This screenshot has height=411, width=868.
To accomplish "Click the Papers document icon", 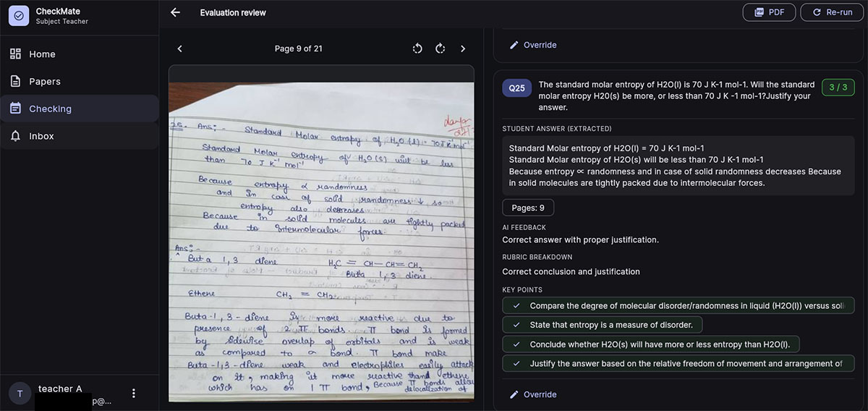I will pos(15,82).
